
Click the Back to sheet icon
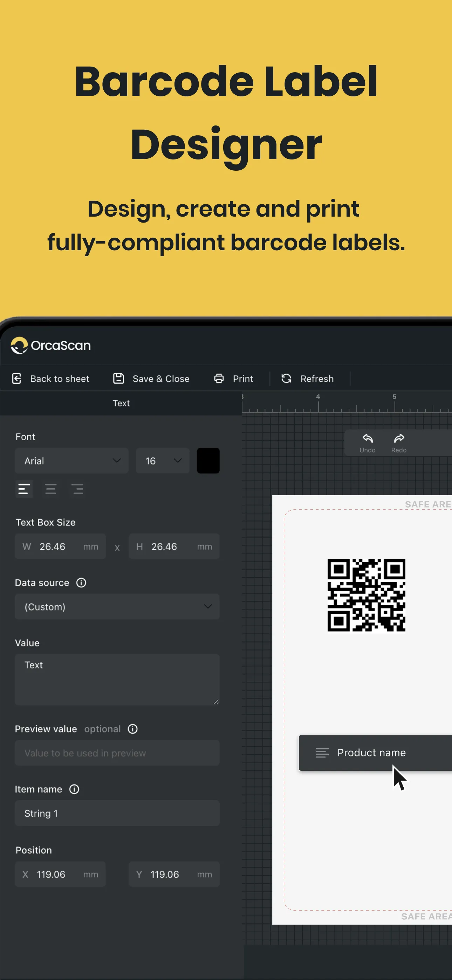pyautogui.click(x=17, y=379)
